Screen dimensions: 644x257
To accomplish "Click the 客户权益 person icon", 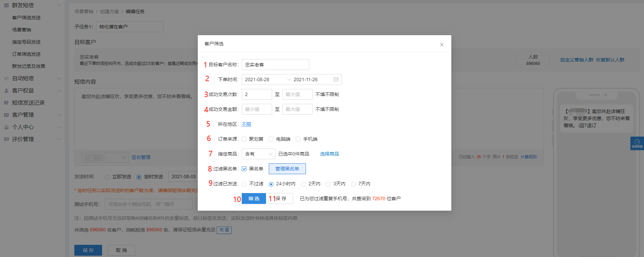I will (6, 91).
